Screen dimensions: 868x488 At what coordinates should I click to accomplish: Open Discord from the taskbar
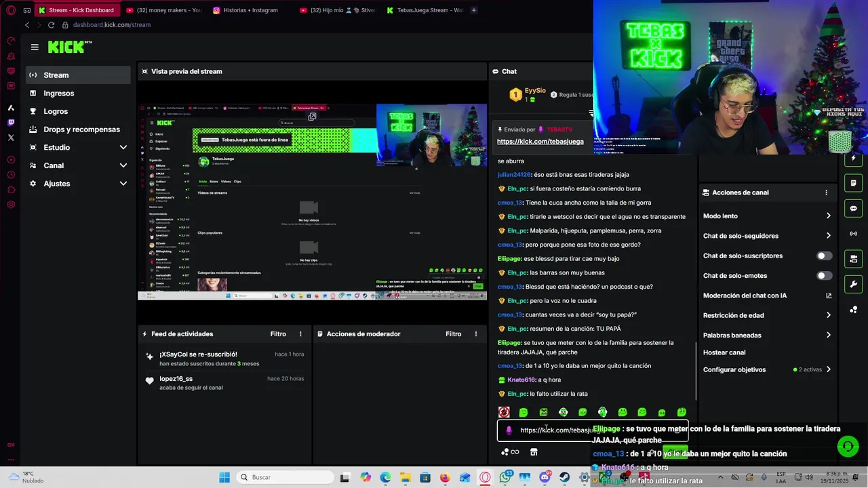pos(545,477)
